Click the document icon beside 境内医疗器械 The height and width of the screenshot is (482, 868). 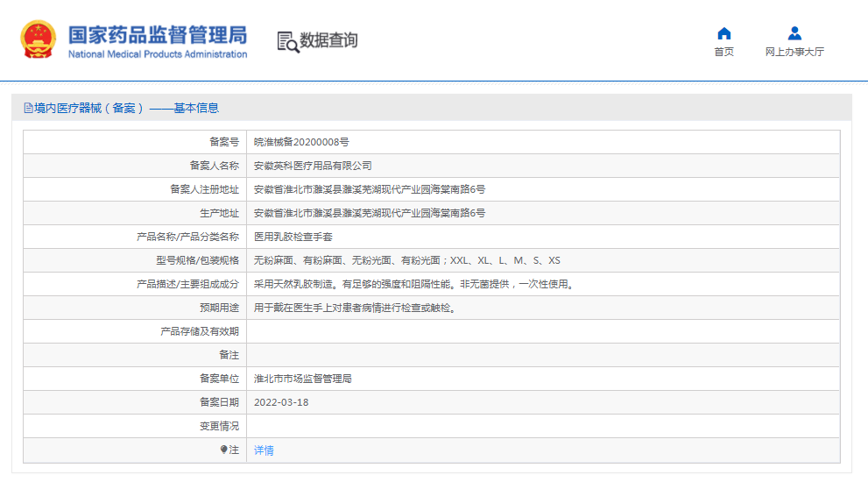28,109
